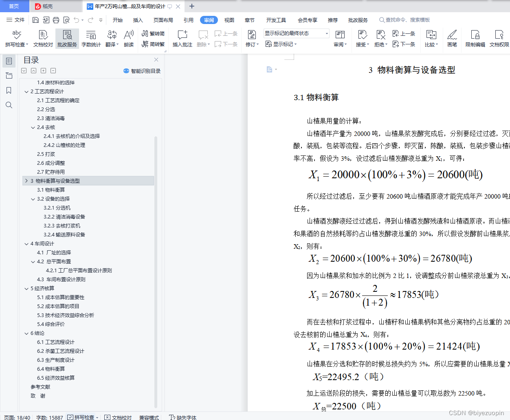
Task: Collapse the 2.4 去核 tree node
Action: 33,127
